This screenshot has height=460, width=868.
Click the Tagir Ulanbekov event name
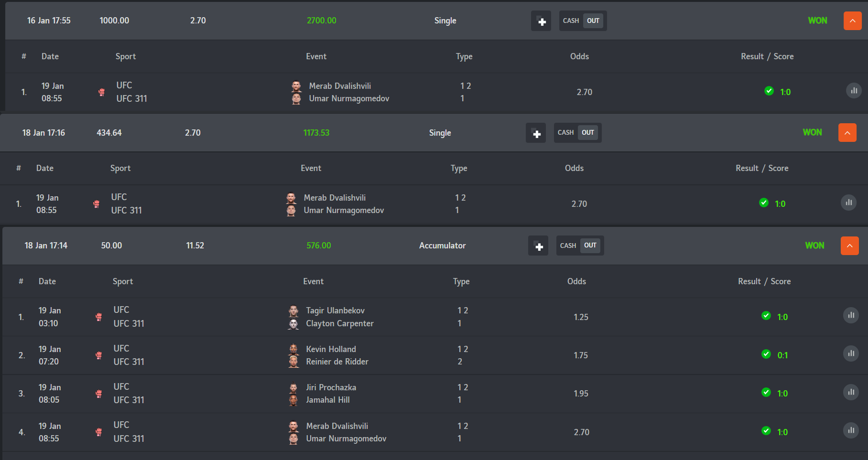335,310
